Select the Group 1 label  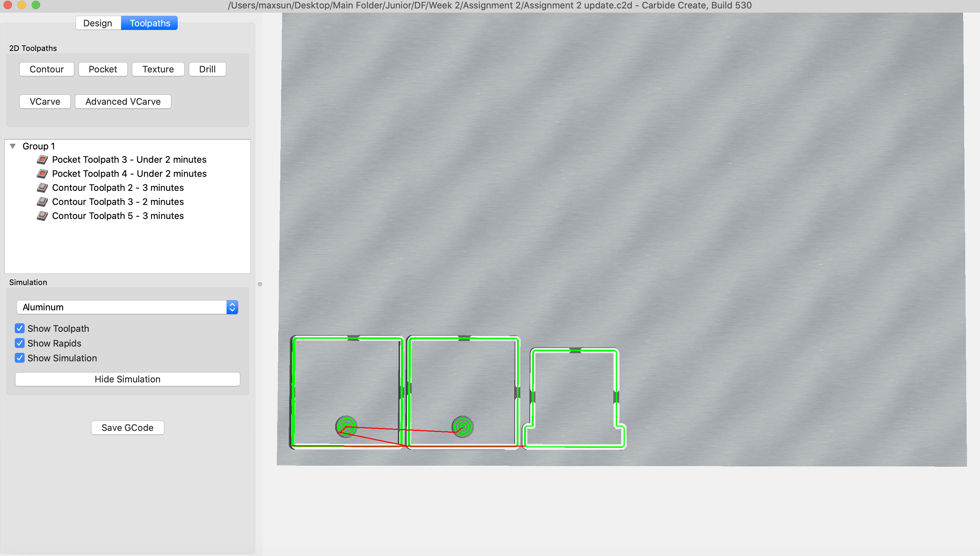[x=39, y=146]
